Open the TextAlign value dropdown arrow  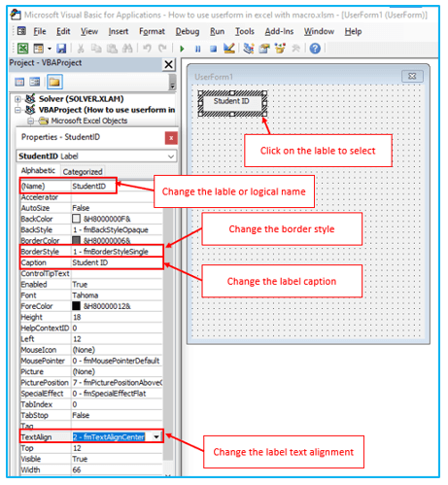tap(156, 437)
